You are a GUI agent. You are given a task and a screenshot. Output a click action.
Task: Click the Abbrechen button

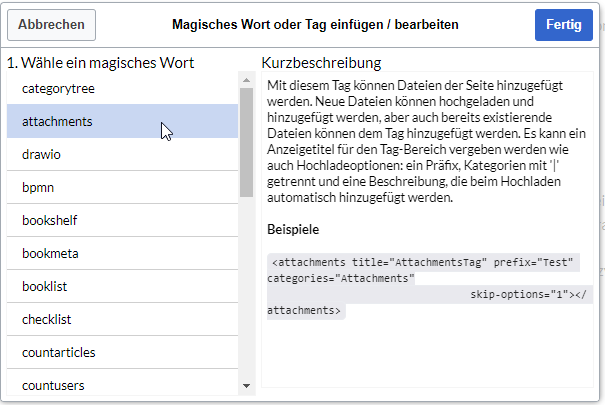(51, 25)
